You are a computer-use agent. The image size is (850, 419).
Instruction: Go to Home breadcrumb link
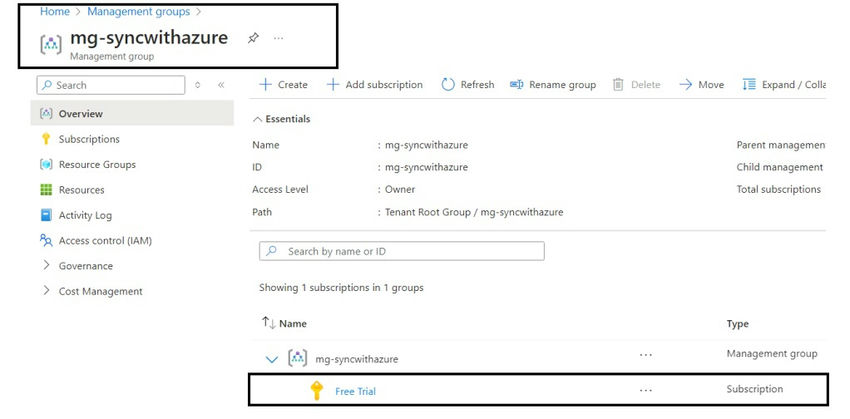click(x=55, y=11)
